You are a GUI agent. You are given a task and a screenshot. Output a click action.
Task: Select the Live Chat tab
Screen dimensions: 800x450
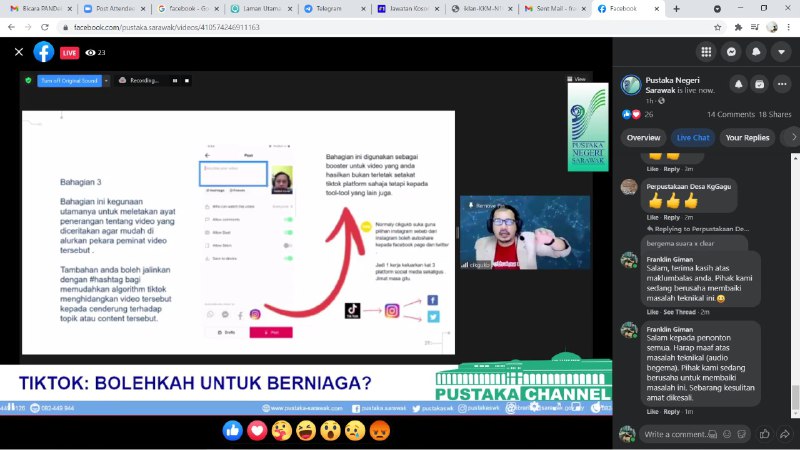click(692, 138)
